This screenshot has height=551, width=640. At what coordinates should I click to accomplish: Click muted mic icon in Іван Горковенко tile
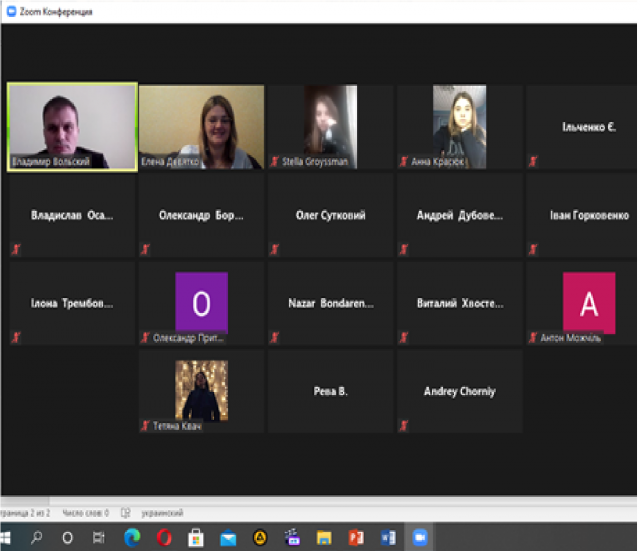pyautogui.click(x=533, y=249)
